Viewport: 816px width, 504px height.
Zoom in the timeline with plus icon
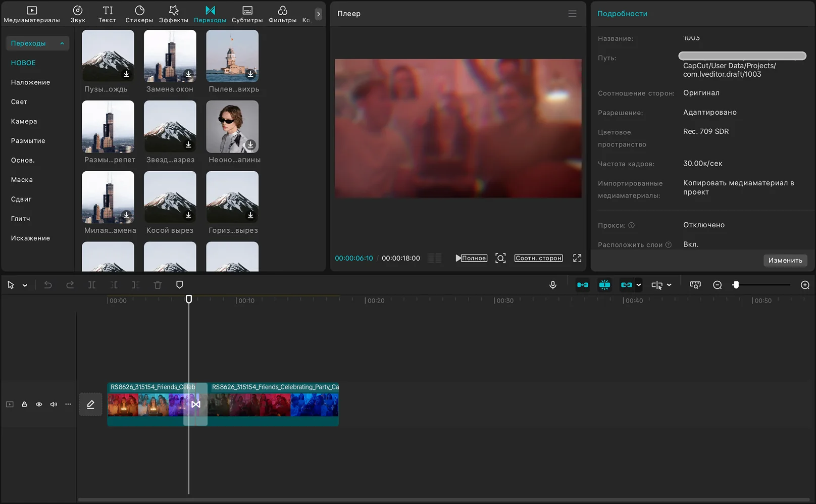coord(805,285)
